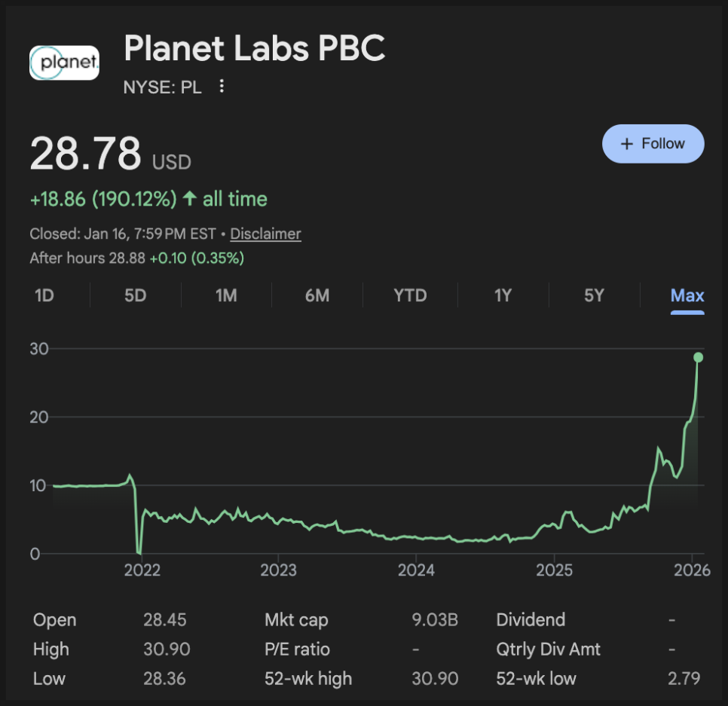The image size is (728, 706).
Task: Select the 1M chart range
Action: [226, 295]
